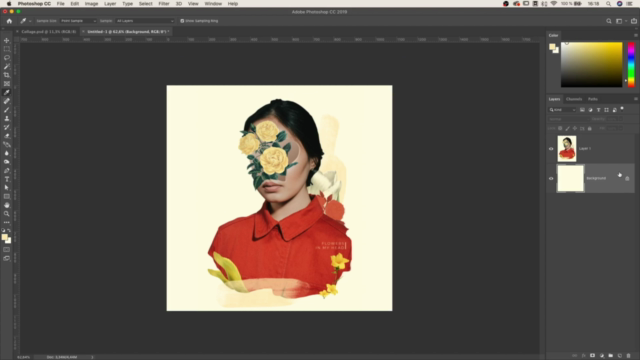Select the Blur tool
The height and width of the screenshot is (360, 640).
coord(7,153)
